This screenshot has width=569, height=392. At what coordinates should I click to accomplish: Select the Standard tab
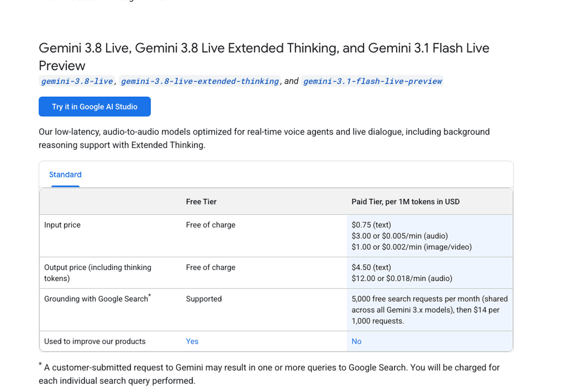tap(65, 174)
